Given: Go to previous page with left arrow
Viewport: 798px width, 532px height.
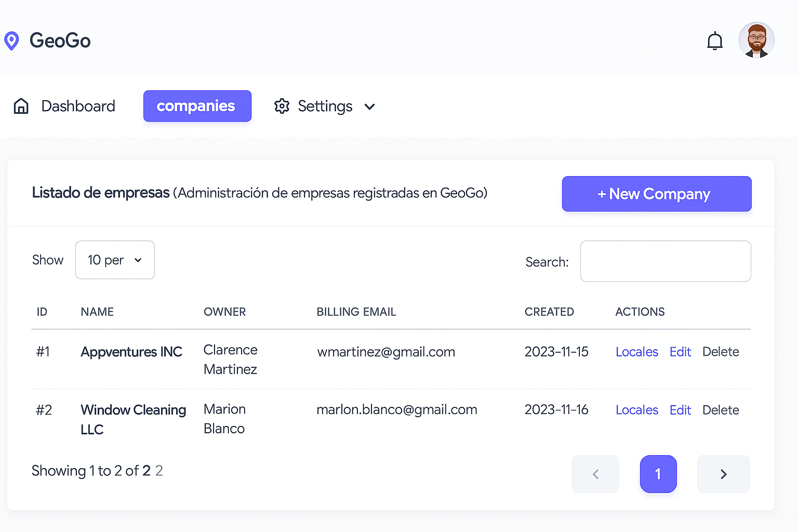Looking at the screenshot, I should click(x=595, y=474).
